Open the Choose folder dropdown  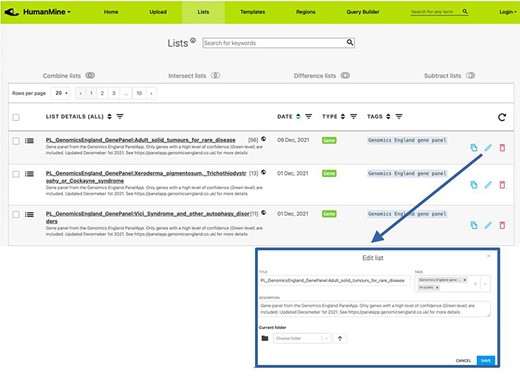[x=302, y=338]
